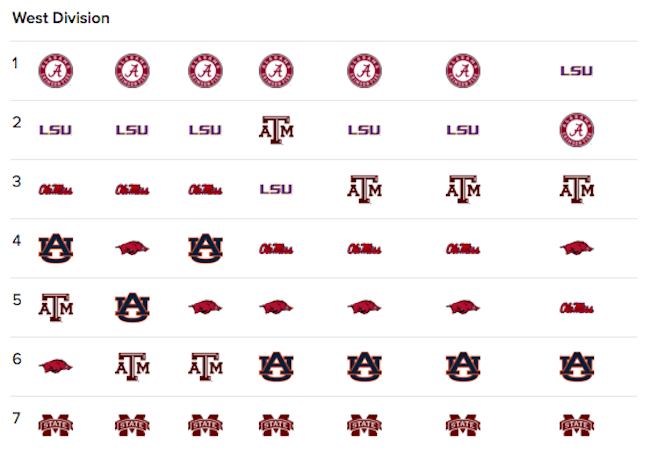This screenshot has width=650, height=463.
Task: Click the last Auburn logo in row 6
Action: point(577,366)
